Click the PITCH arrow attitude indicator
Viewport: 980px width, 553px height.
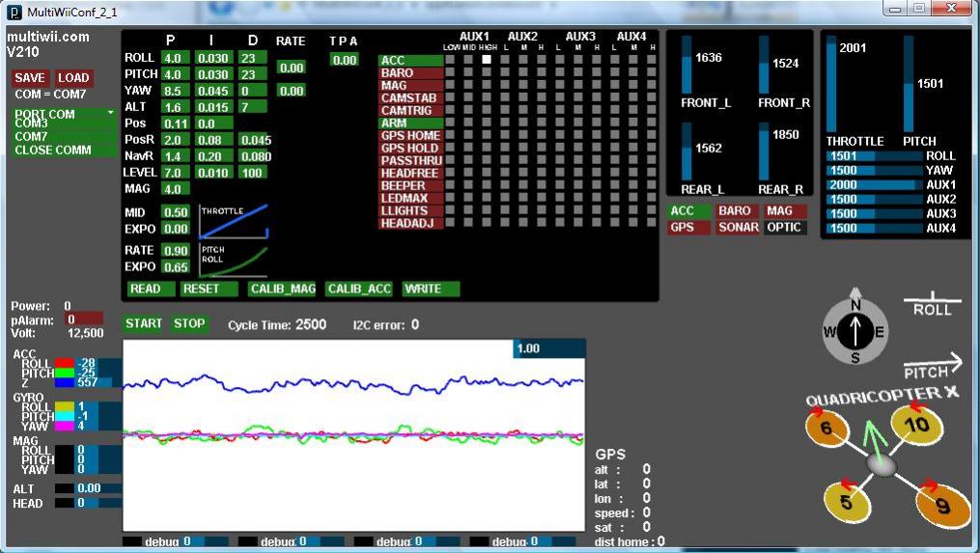(933, 367)
